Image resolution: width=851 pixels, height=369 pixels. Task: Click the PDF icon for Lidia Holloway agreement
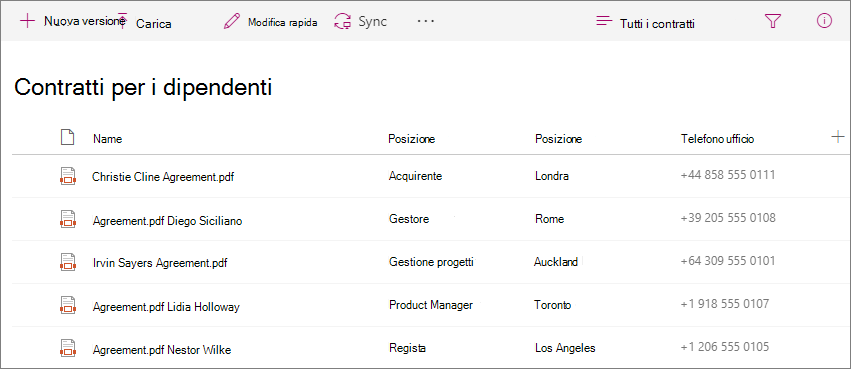67,306
